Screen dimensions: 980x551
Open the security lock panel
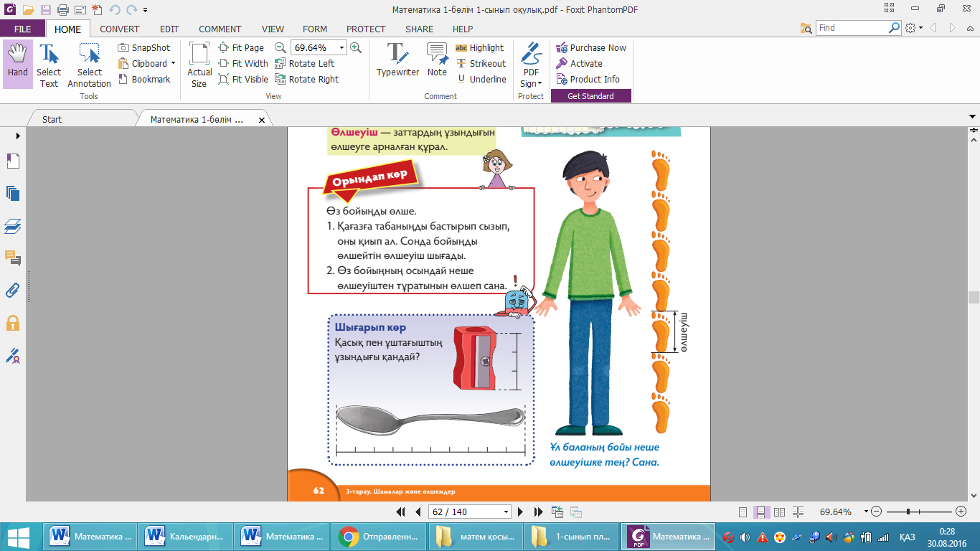(x=13, y=323)
